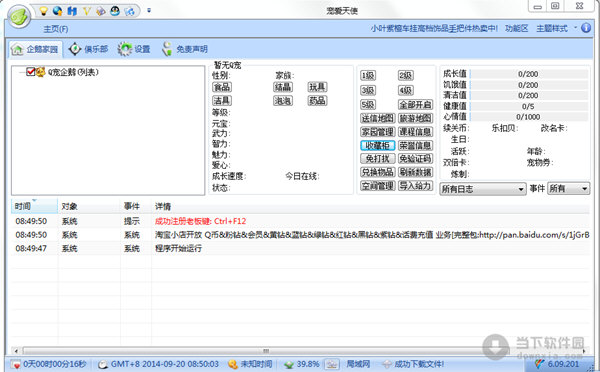Click the 1级 button
Image resolution: width=600 pixels, height=372 pixels.
tap(368, 76)
